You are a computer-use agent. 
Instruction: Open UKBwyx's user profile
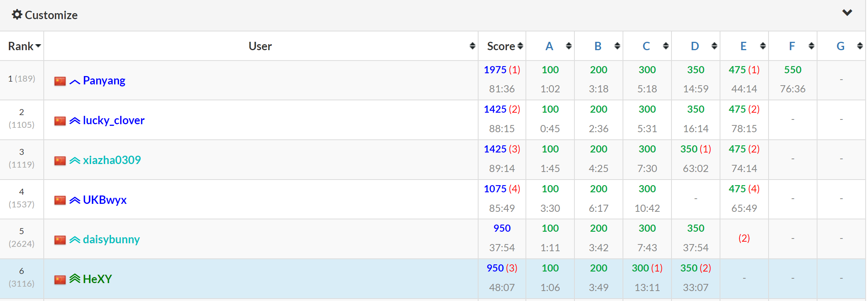click(105, 200)
